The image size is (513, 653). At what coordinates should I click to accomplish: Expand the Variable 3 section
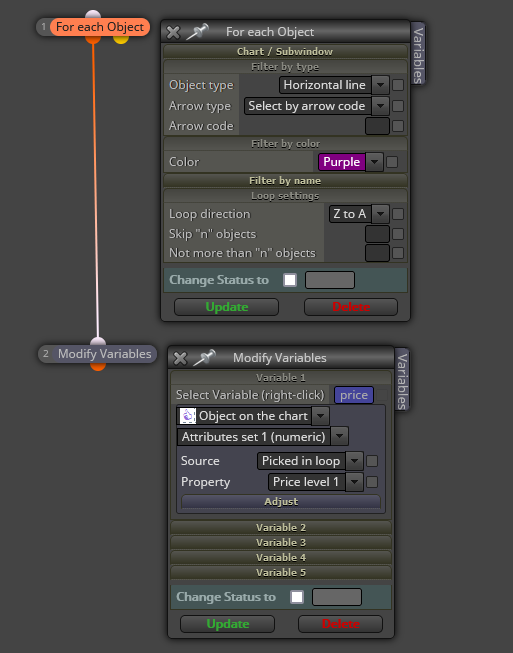(x=281, y=543)
